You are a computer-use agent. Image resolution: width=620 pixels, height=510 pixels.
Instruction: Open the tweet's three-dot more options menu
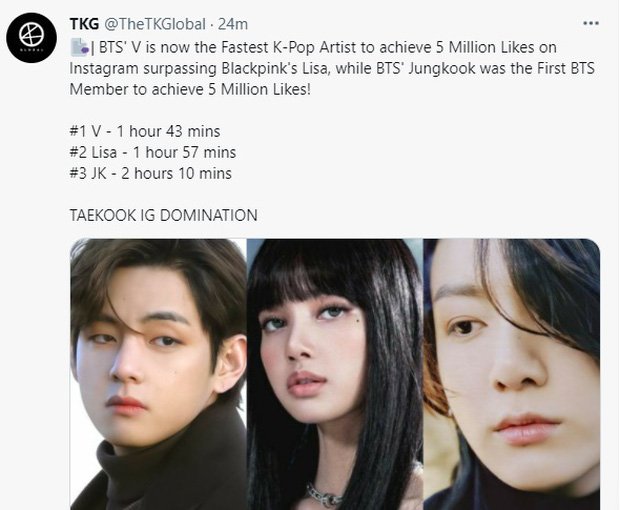[591, 23]
